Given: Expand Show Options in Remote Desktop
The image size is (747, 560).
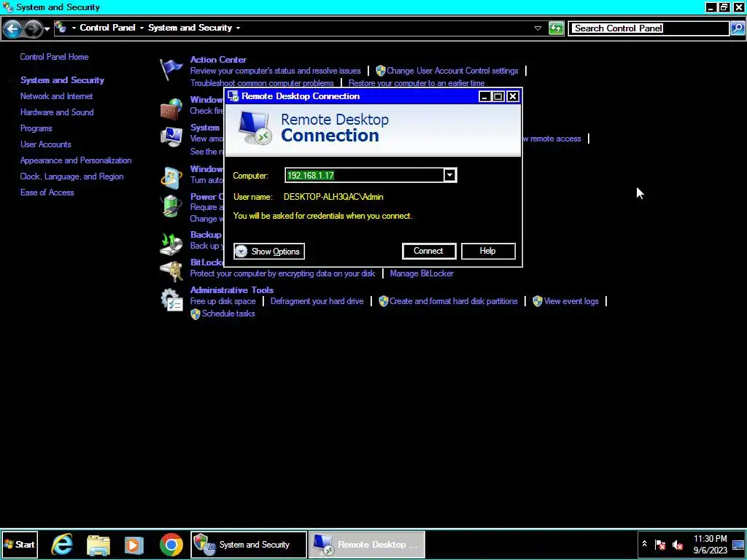Looking at the screenshot, I should [x=269, y=251].
